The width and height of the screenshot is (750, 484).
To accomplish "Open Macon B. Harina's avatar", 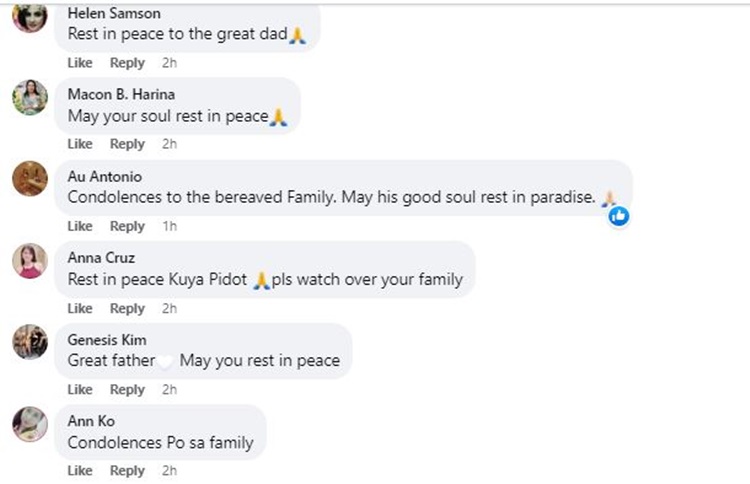I will [30, 97].
